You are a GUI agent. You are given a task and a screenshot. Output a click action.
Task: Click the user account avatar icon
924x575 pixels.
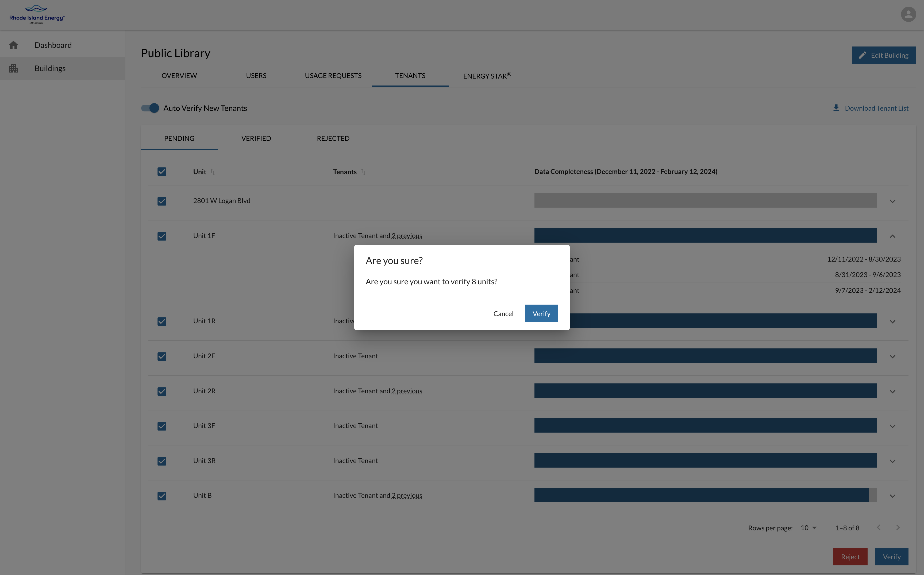908,14
